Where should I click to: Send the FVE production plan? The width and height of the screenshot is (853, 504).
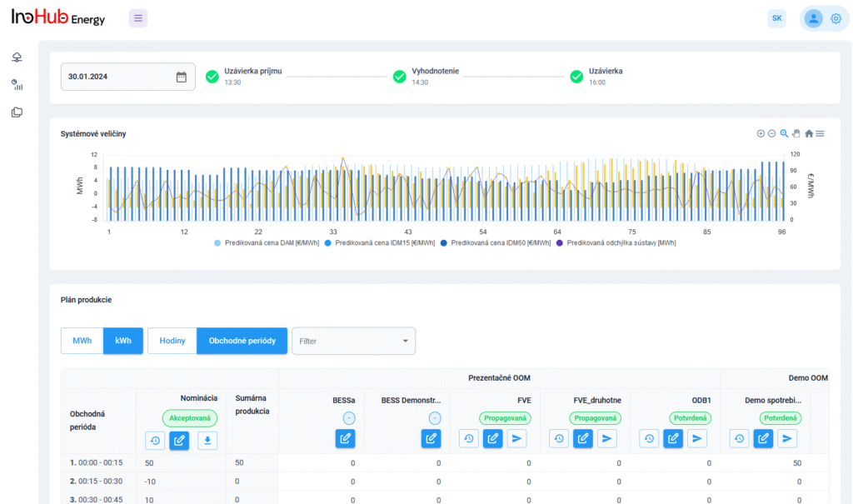pyautogui.click(x=516, y=438)
